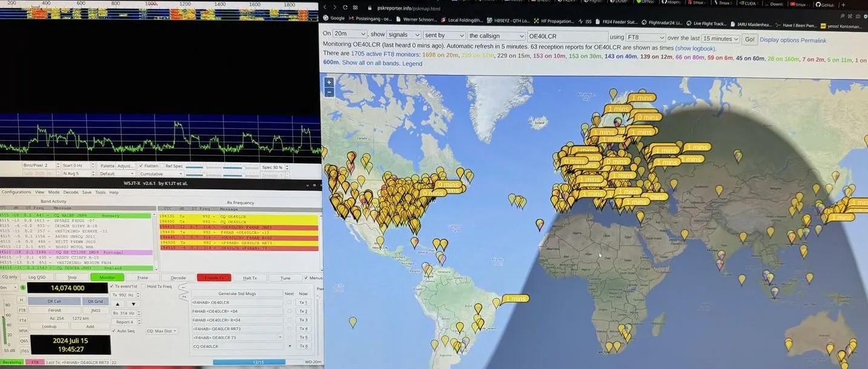Screen dimensions: 868x369
Task: Select the Next radio button for Tx 3
Action: tap(289, 320)
